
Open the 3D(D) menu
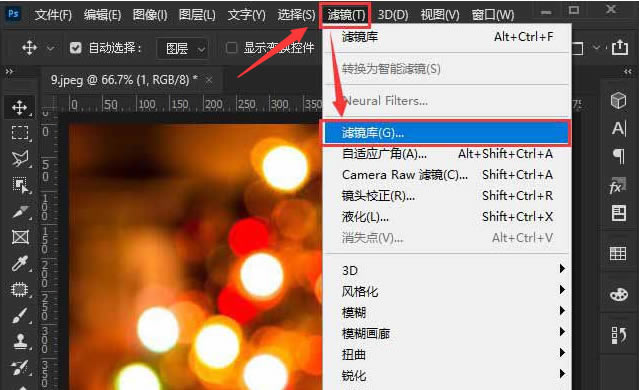pyautogui.click(x=392, y=15)
